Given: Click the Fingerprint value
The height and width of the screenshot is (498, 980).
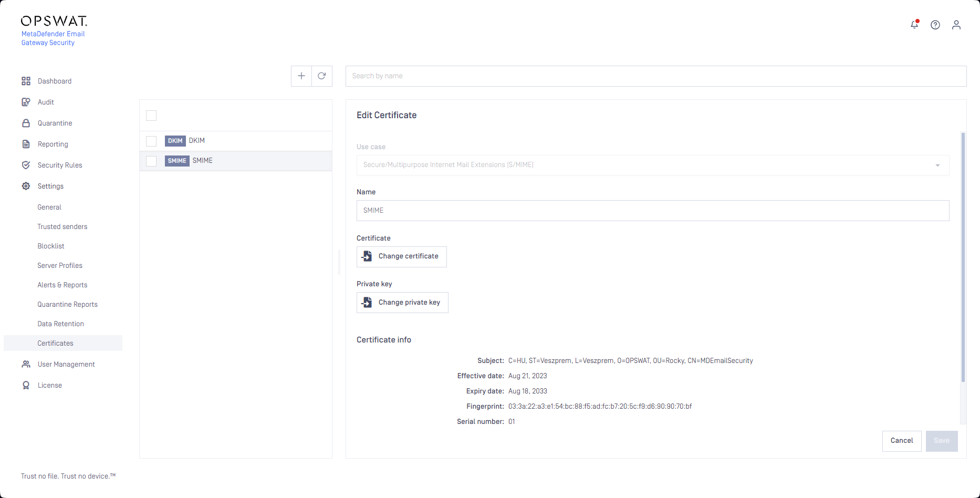Looking at the screenshot, I should [600, 407].
